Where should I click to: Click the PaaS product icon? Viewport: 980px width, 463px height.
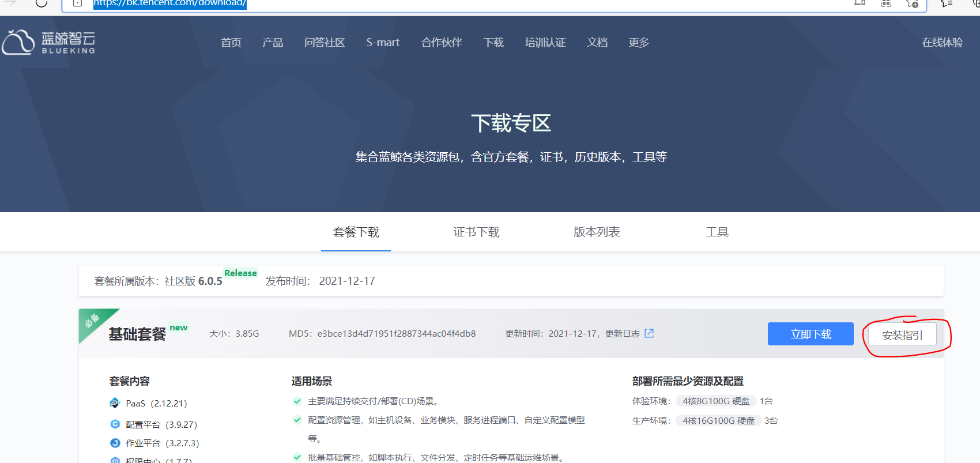pos(115,403)
